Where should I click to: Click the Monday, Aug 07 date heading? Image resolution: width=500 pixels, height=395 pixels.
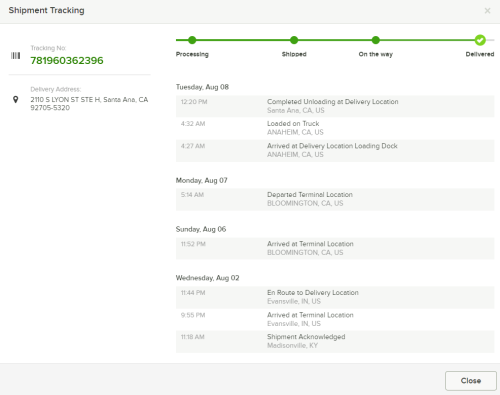[x=201, y=180]
